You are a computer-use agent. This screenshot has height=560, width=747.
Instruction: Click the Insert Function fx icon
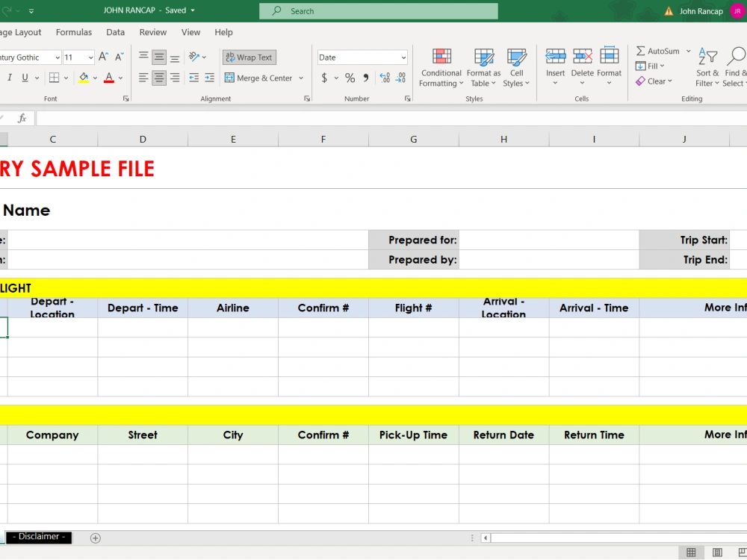click(22, 118)
